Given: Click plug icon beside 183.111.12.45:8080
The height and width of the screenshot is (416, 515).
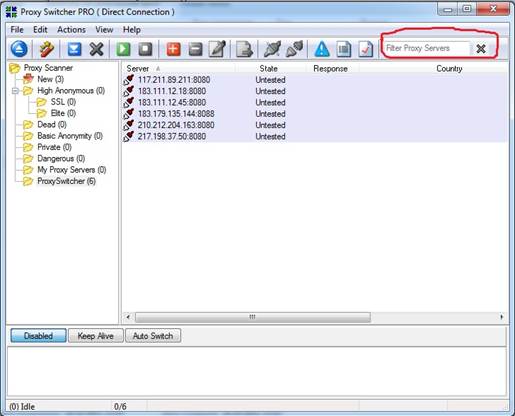Looking at the screenshot, I should [129, 103].
